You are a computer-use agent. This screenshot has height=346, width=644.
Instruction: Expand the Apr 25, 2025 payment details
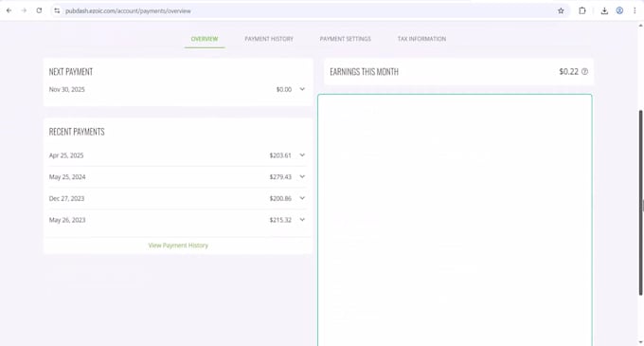[302, 155]
